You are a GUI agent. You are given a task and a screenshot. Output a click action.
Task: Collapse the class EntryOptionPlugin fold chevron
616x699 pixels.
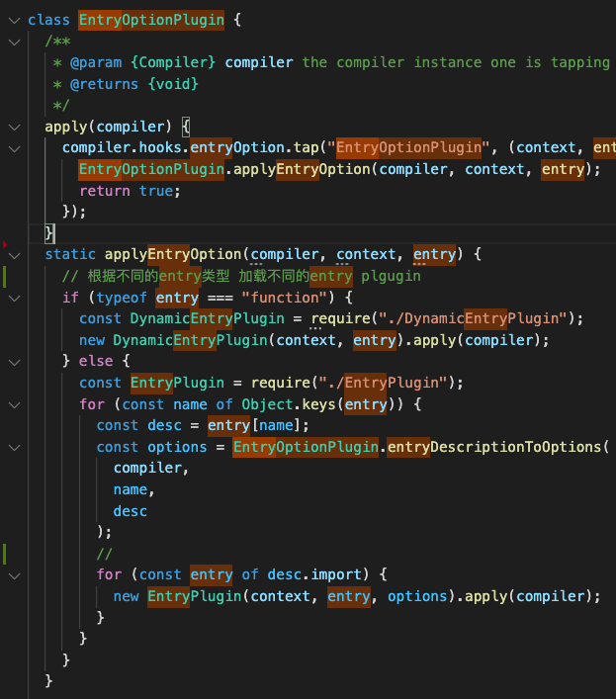tap(14, 21)
